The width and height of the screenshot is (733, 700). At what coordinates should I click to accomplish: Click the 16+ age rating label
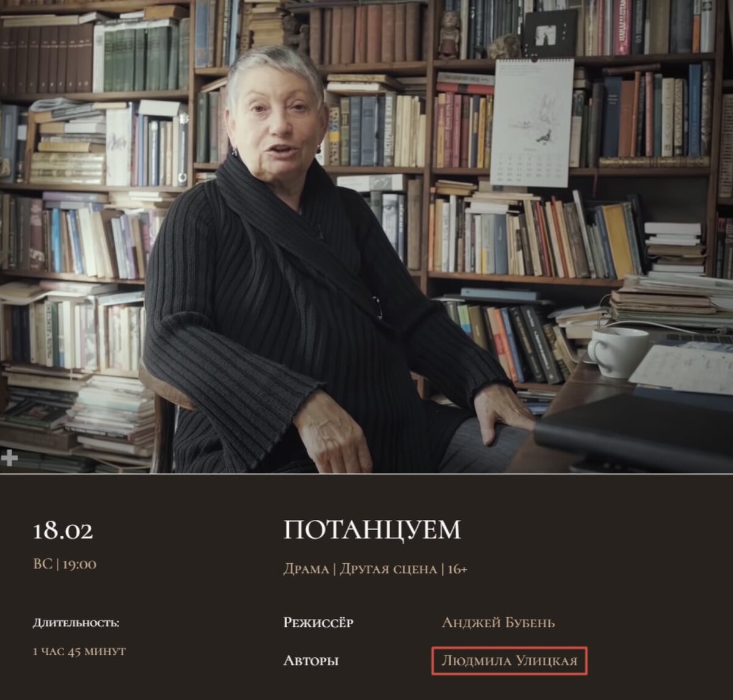tap(458, 569)
